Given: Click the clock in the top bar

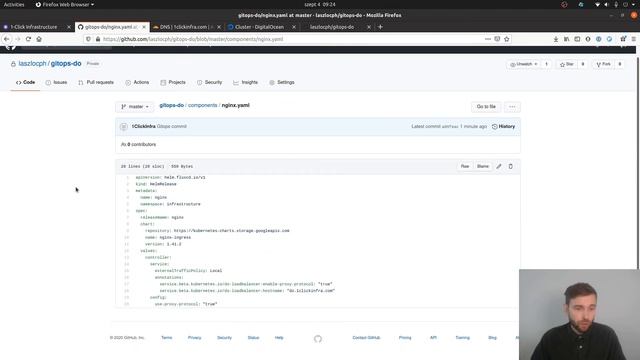Looking at the screenshot, I should pyautogui.click(x=320, y=4).
